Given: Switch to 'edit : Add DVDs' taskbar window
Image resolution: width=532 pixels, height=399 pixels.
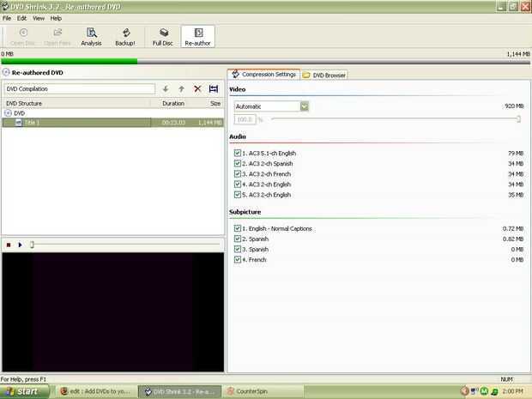Looking at the screenshot, I should (x=96, y=391).
